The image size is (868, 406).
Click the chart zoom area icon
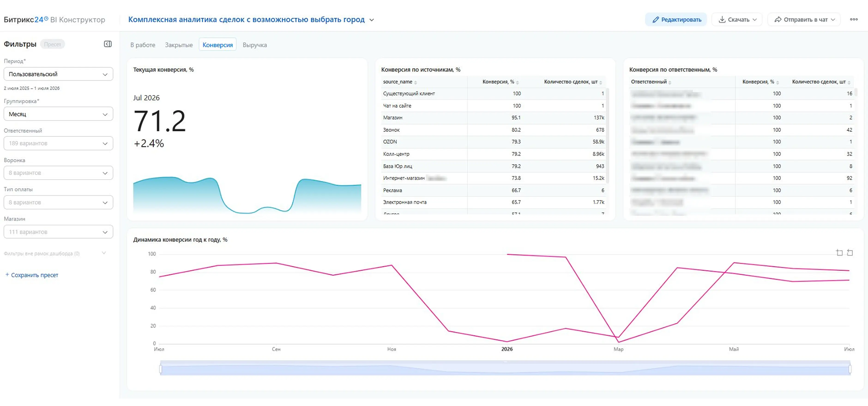[839, 253]
